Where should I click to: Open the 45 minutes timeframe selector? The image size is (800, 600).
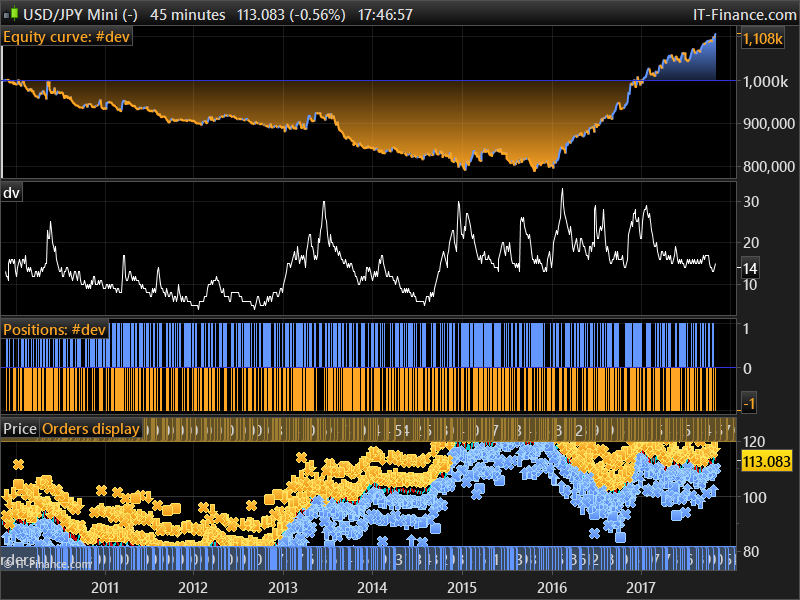[x=188, y=15]
